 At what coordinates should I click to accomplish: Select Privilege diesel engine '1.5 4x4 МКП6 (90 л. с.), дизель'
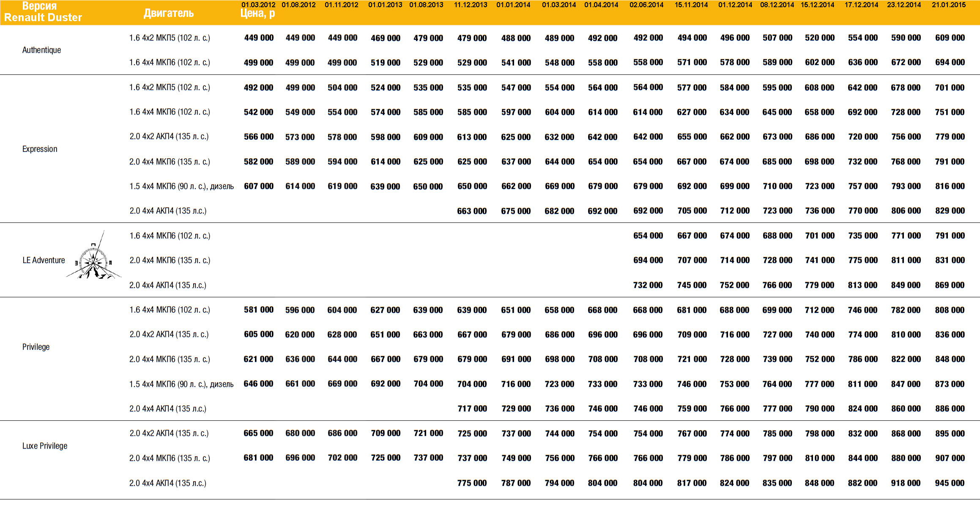coord(182,384)
